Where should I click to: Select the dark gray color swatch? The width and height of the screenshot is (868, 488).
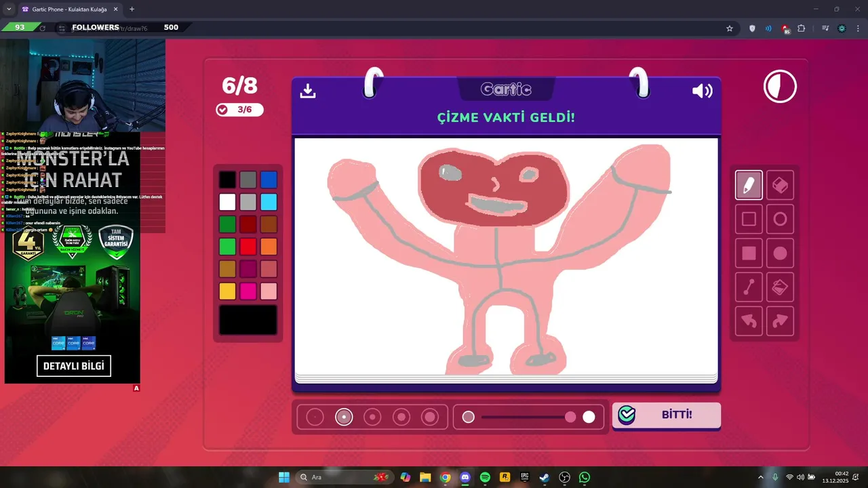(x=248, y=180)
